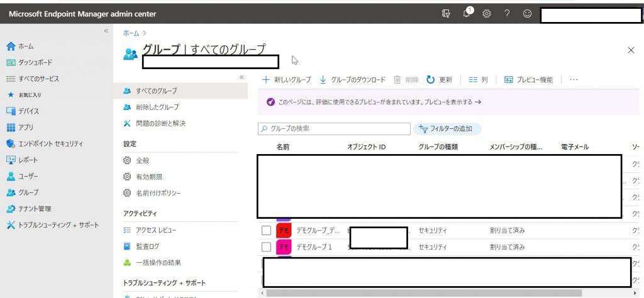This screenshot has width=644, height=298.
Task: Click the horizontal scrollbar of the table
Action: coord(425,293)
